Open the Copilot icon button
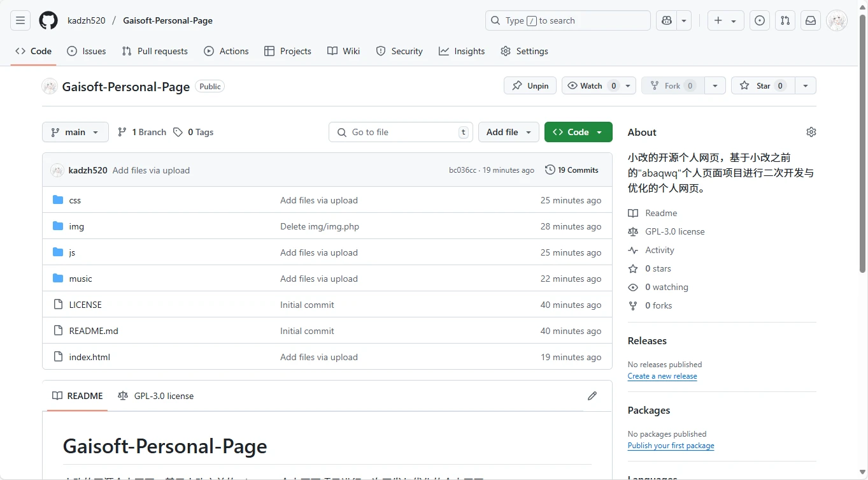Screen dimensions: 868x480 tap(667, 20)
